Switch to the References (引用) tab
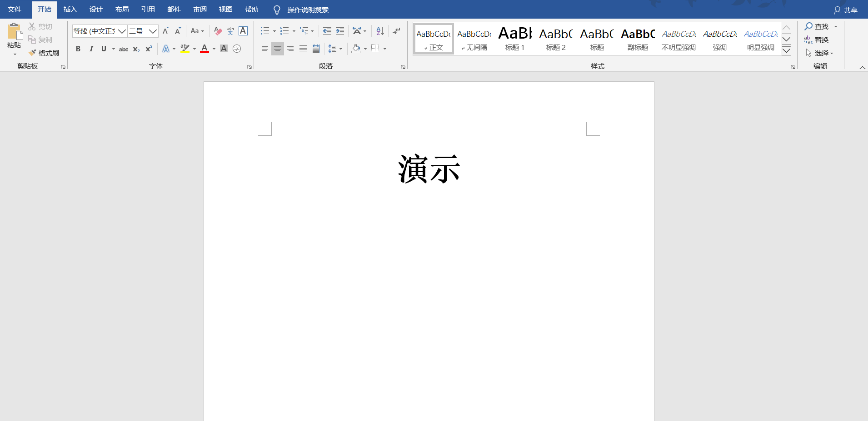Image resolution: width=868 pixels, height=421 pixels. pos(148,10)
